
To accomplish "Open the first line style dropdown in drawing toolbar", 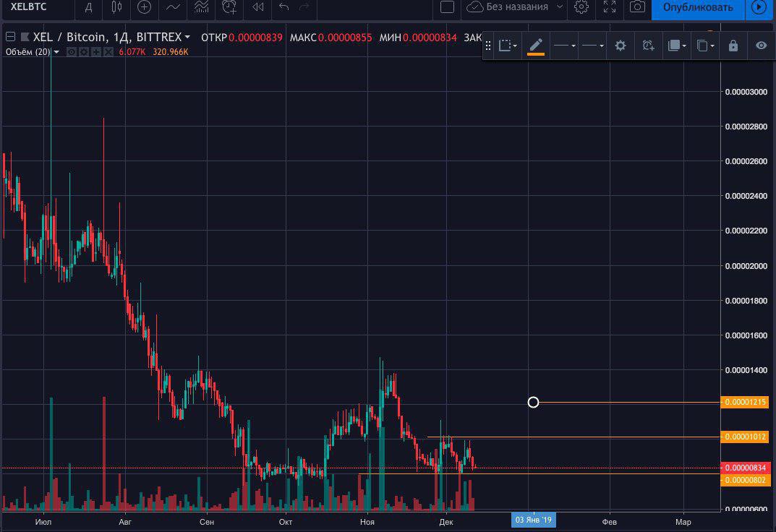I will coord(564,46).
